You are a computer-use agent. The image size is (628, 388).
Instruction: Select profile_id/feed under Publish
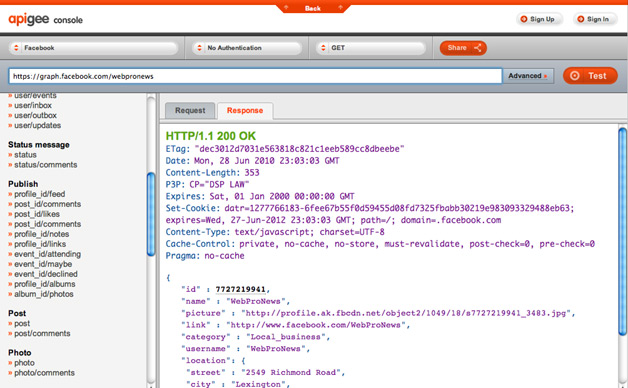(40, 194)
